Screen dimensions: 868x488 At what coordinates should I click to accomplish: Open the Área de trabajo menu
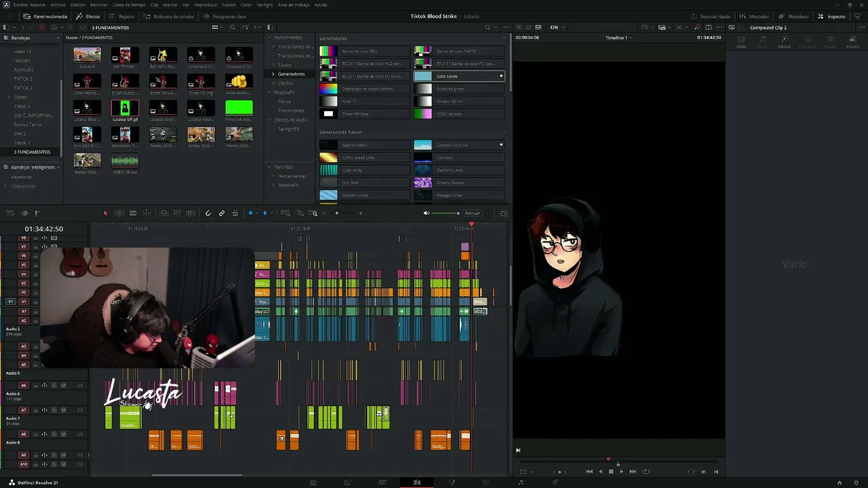294,5
